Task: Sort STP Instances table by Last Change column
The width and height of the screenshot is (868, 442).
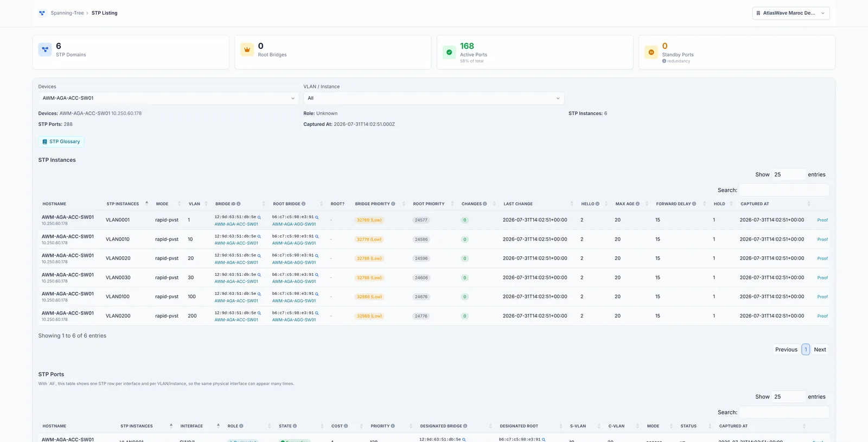Action: 538,204
